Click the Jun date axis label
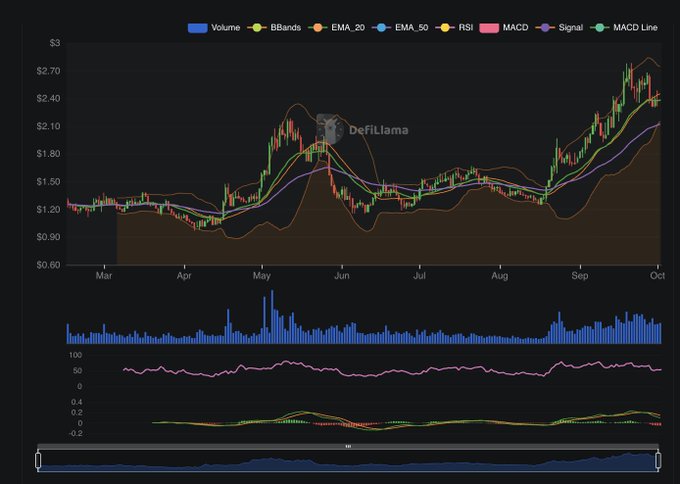680x484 pixels. pos(342,276)
